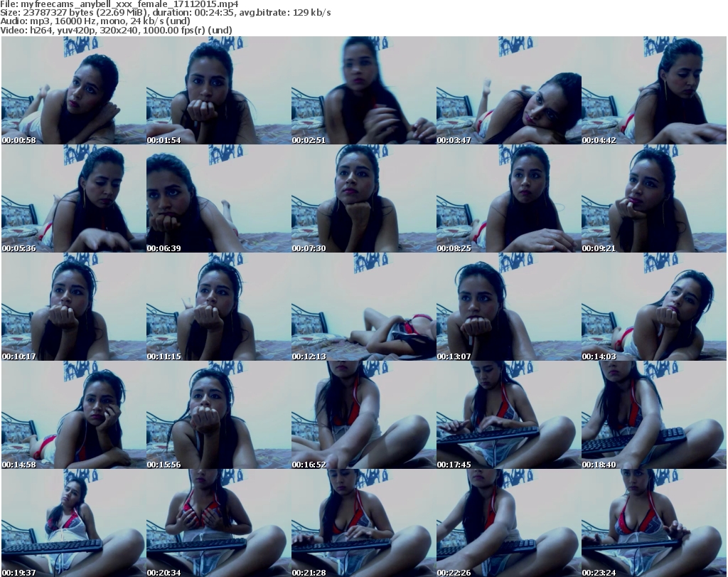Screen dimensions: 728x577
Task: Select the frame stamped 00:10:17
Action: (x=73, y=307)
